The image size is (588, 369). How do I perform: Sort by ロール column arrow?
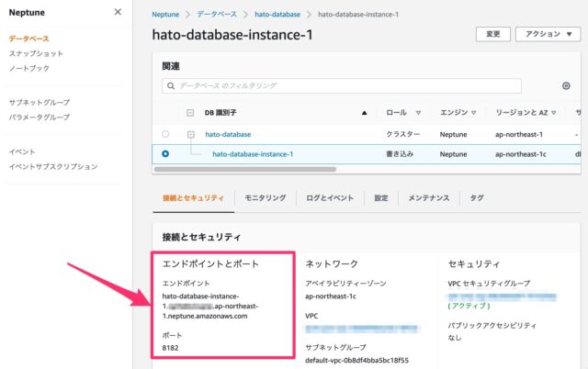418,113
